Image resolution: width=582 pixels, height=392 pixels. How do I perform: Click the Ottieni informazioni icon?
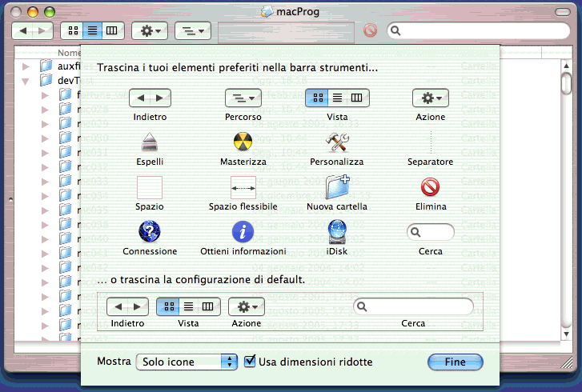[x=243, y=232]
